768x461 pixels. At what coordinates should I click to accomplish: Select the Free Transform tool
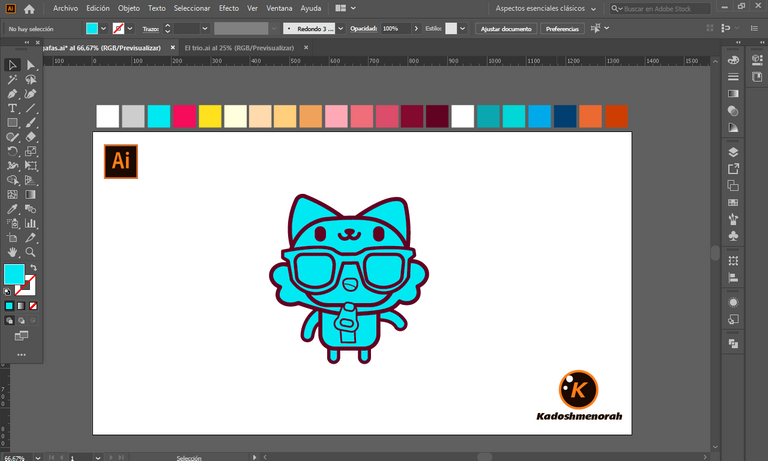30,166
